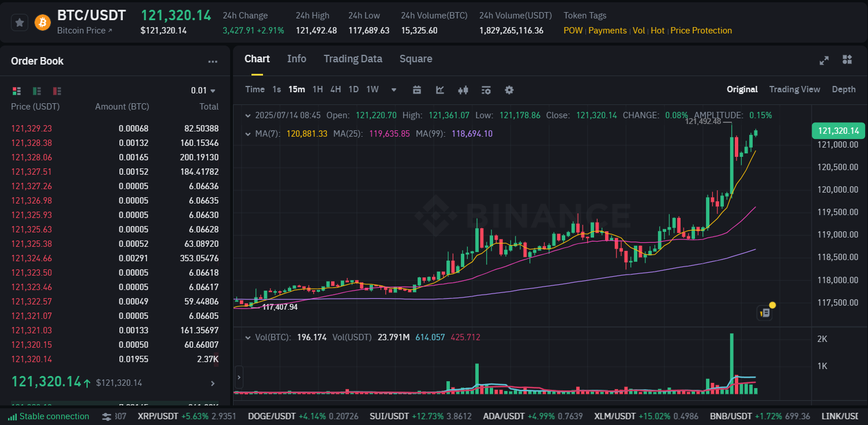868x425 pixels.
Task: Open ADA/USDT from ticker bar
Action: 534,416
